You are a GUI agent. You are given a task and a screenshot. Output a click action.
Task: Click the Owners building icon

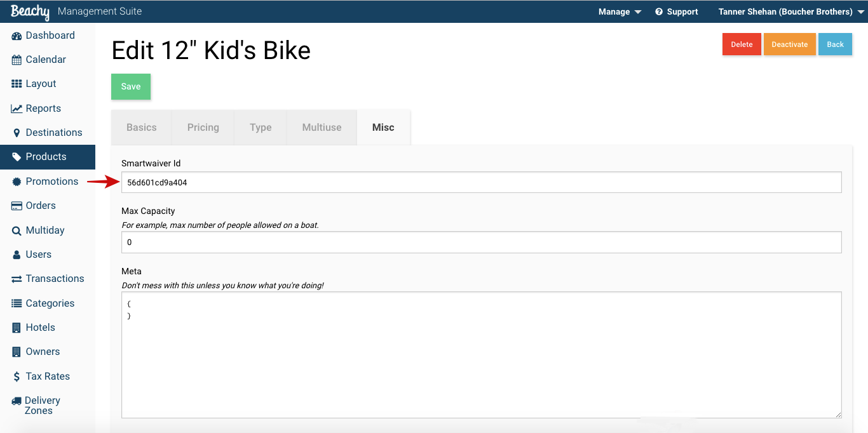click(x=17, y=352)
